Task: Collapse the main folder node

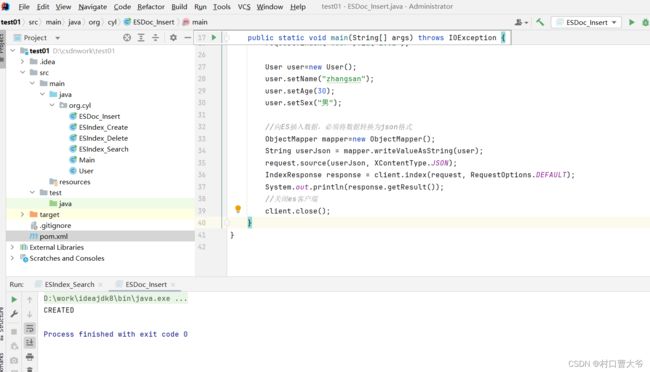Action: [32, 83]
